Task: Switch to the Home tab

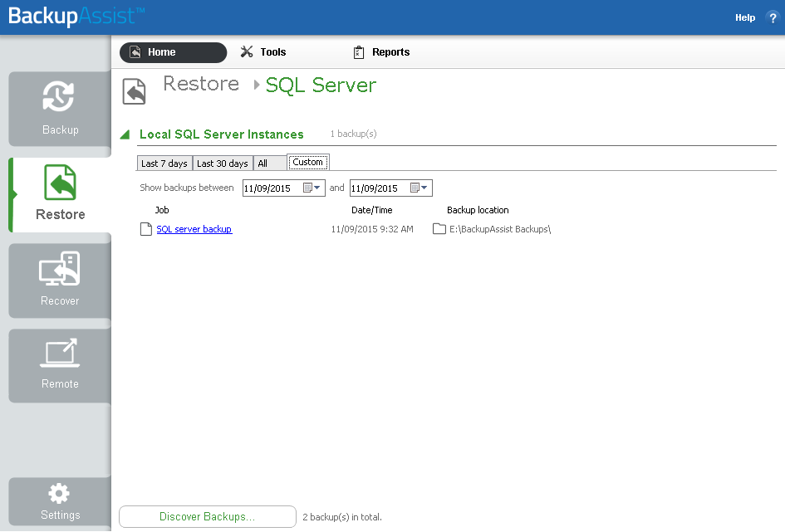Action: [174, 52]
